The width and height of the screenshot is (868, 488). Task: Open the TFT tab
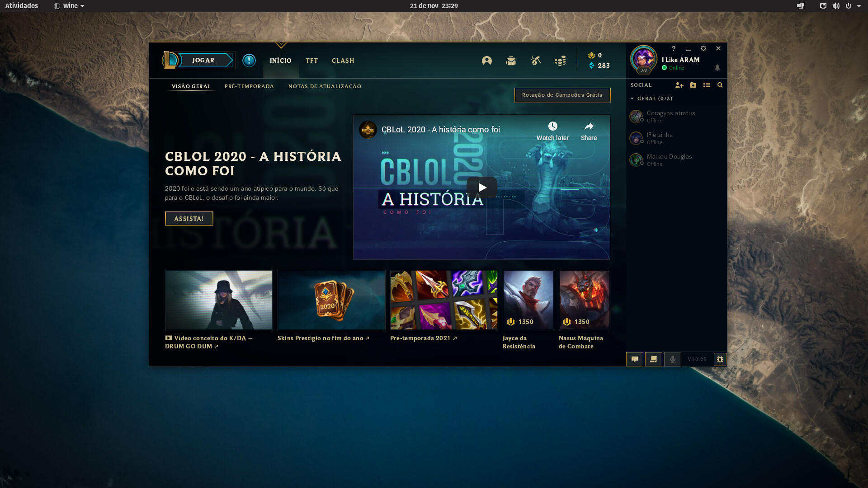click(311, 61)
